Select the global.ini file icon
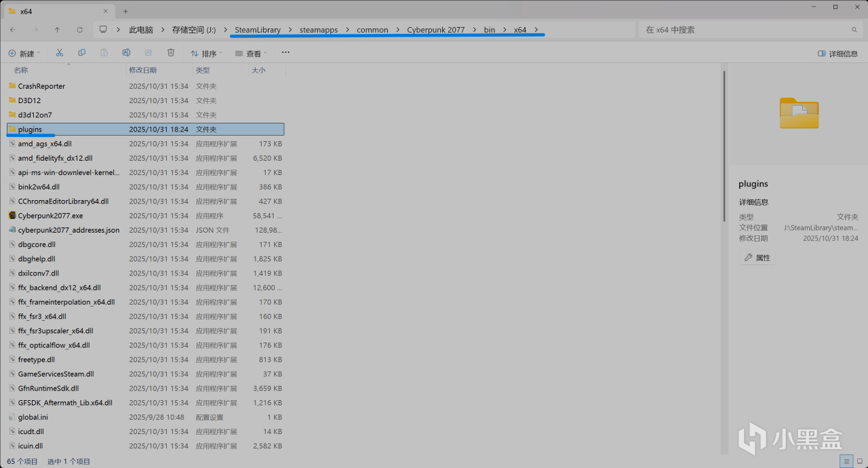Screen dimensions: 868x468 12,417
